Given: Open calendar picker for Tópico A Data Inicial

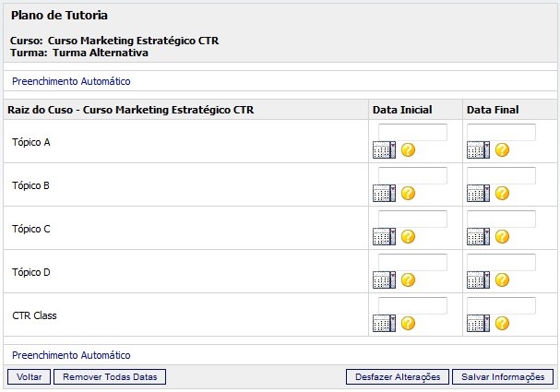Looking at the screenshot, I should click(x=383, y=150).
